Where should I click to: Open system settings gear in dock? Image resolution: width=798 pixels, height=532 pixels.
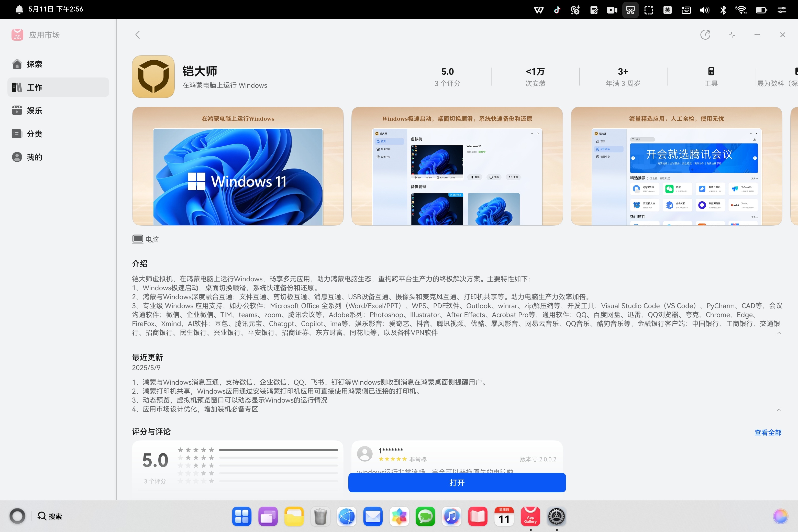point(557,516)
